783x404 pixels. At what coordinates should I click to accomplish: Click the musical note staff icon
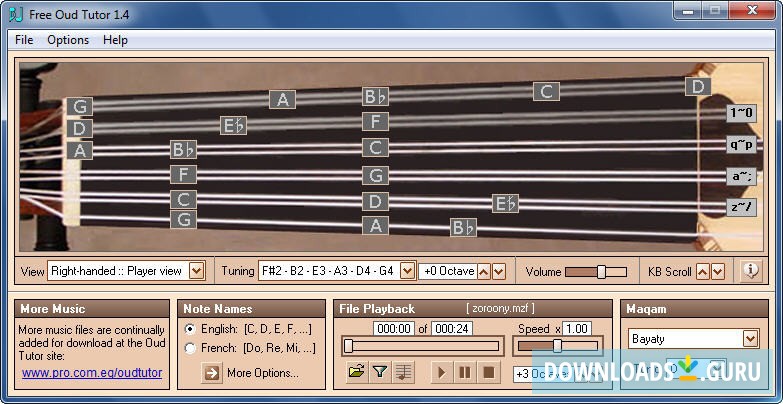point(403,372)
